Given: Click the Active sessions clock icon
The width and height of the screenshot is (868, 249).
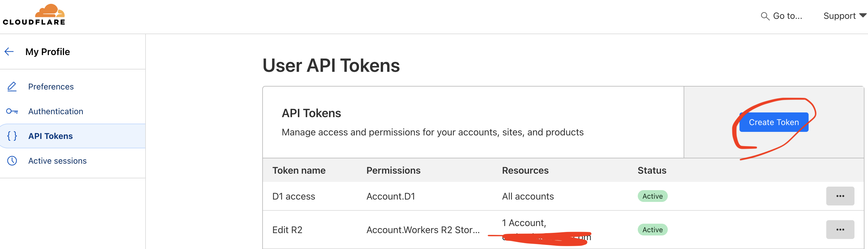Looking at the screenshot, I should point(12,161).
